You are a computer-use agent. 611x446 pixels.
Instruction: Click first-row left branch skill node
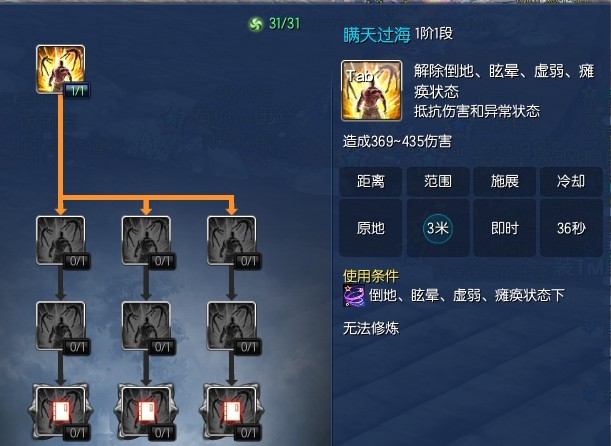point(60,241)
